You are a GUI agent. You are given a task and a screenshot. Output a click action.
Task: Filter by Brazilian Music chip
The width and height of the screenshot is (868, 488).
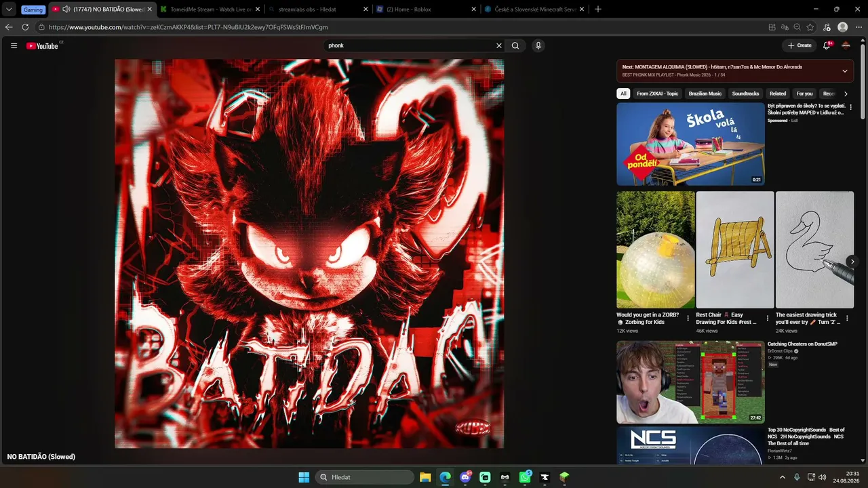click(705, 94)
